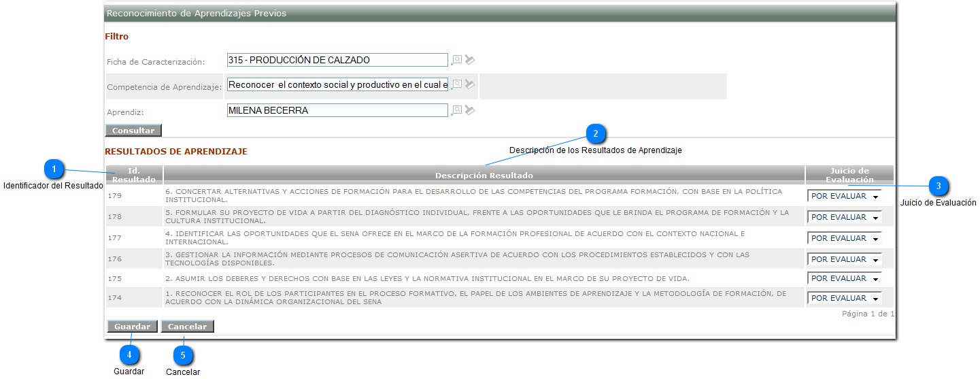Image resolution: width=980 pixels, height=379 pixels.
Task: Click the Filtro section heading
Action: [116, 37]
